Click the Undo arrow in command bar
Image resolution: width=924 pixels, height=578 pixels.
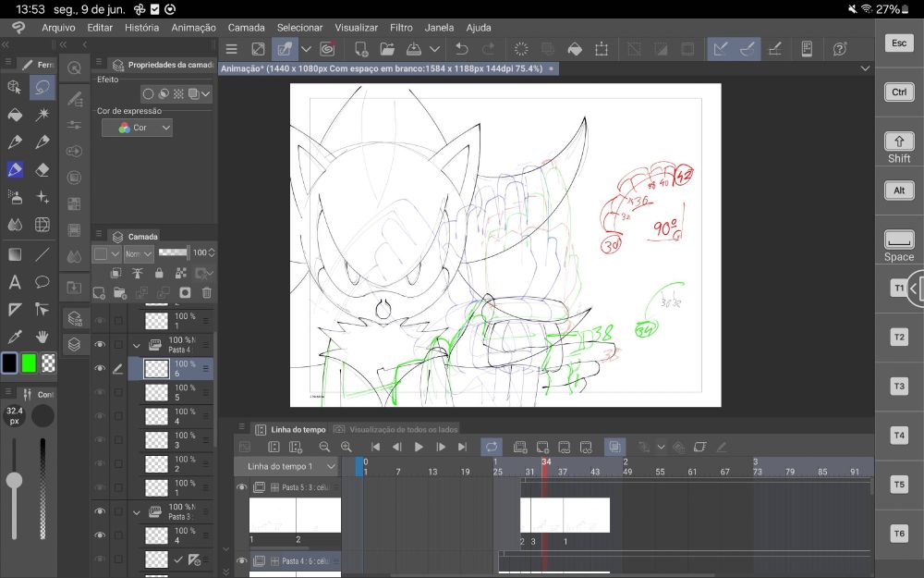point(461,49)
